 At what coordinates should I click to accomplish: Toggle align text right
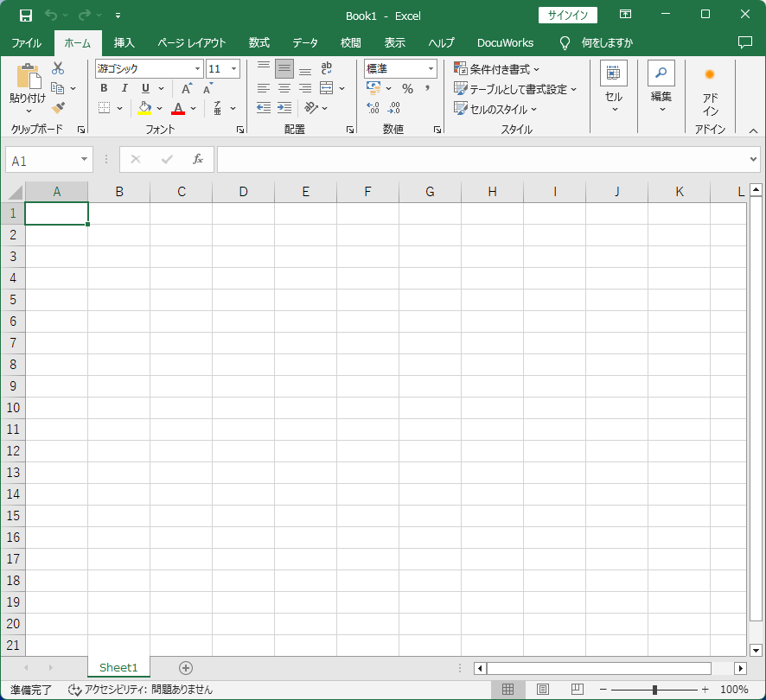pos(305,88)
